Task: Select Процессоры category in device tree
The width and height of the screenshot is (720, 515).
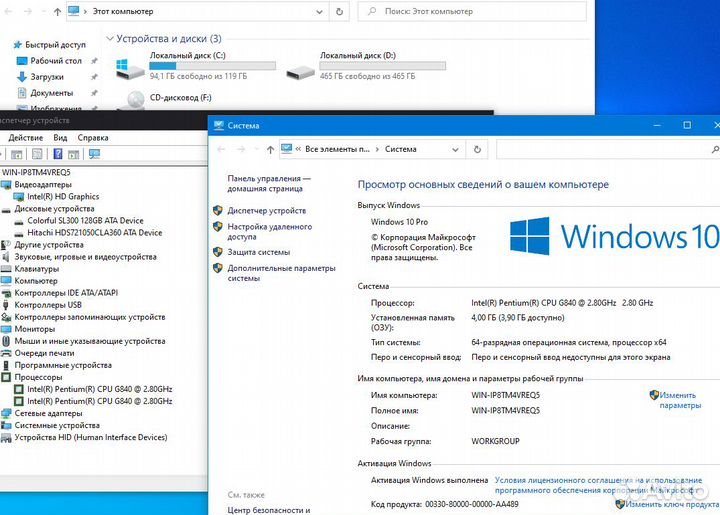Action: point(38,377)
